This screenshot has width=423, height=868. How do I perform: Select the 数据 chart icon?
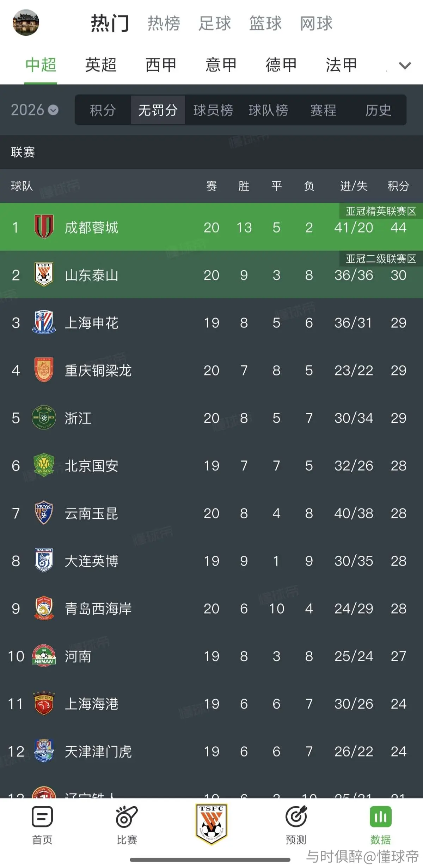[381, 816]
